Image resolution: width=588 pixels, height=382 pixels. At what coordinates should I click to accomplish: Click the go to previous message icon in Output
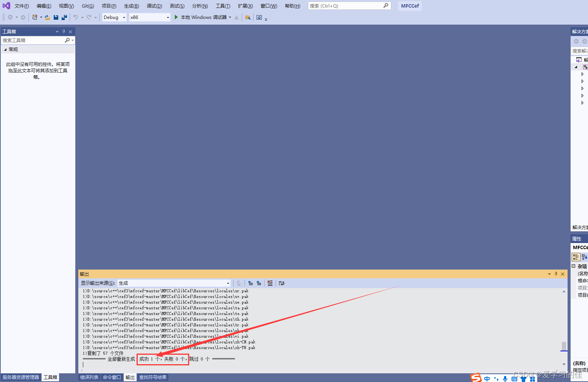pos(250,283)
